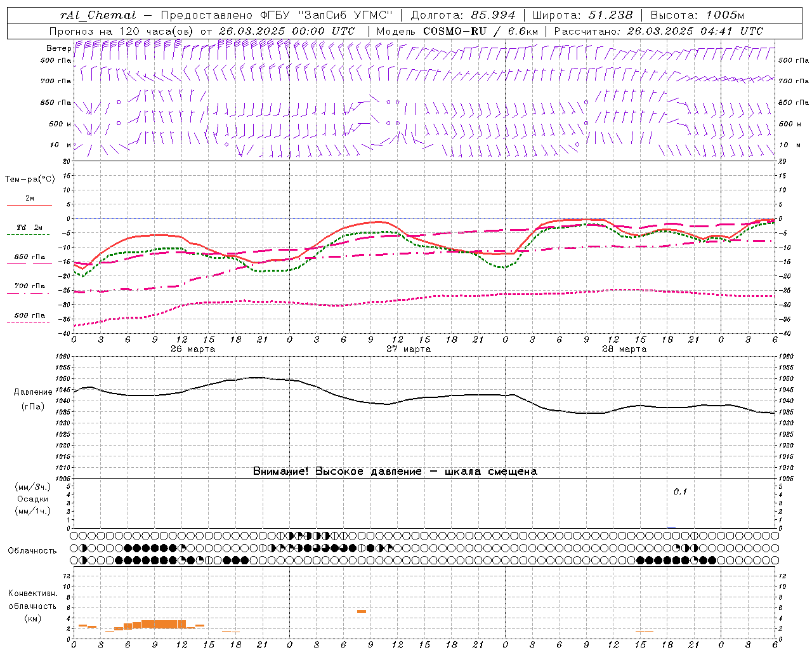
Task: Click the provider text ФГБУ "ЗапСиб УГМС"
Action: [326, 15]
